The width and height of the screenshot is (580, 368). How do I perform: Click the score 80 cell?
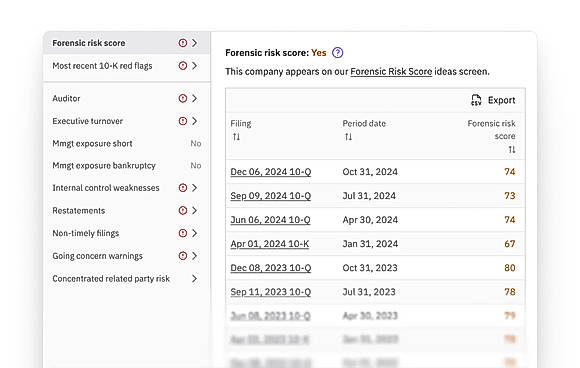pos(510,268)
